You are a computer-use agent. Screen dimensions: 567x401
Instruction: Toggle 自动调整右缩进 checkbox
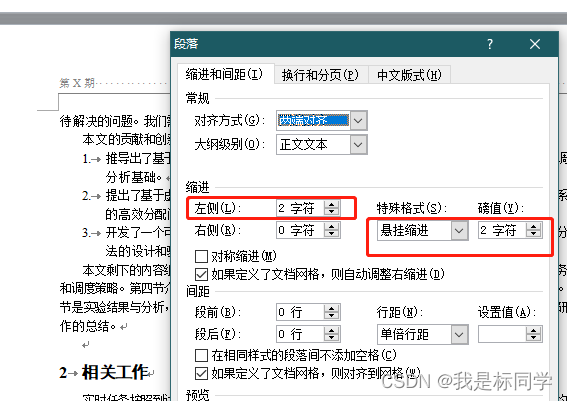pos(201,274)
